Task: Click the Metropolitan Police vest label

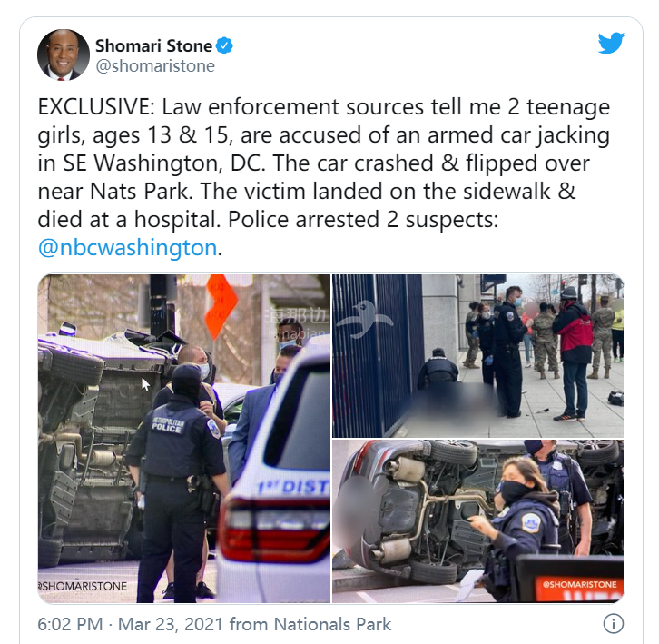Action: [x=168, y=425]
